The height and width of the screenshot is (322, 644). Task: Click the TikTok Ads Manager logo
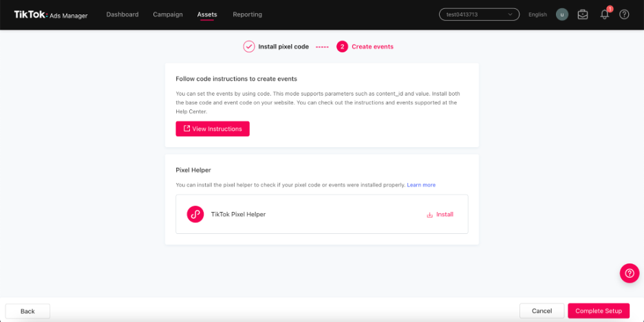(x=51, y=14)
